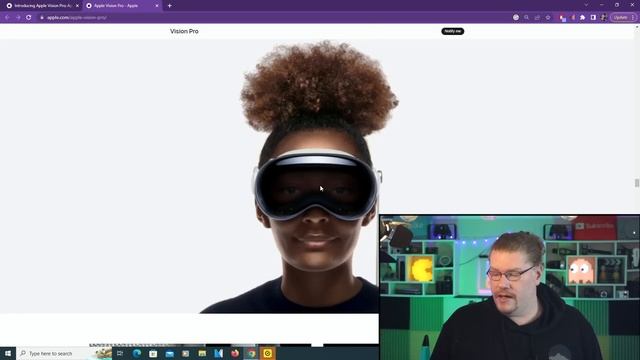The height and width of the screenshot is (360, 640).
Task: Click the page vertical scrollbar thumb
Action: point(637,183)
